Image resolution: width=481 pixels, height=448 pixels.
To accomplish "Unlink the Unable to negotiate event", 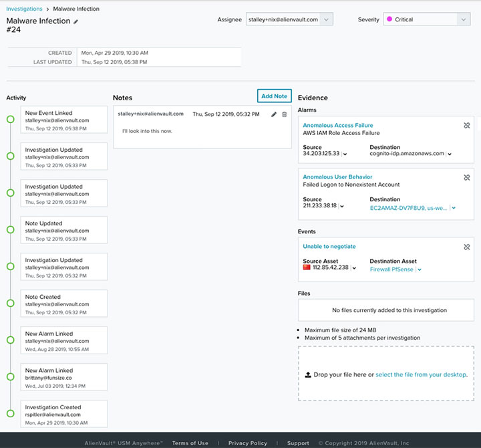I will click(466, 247).
